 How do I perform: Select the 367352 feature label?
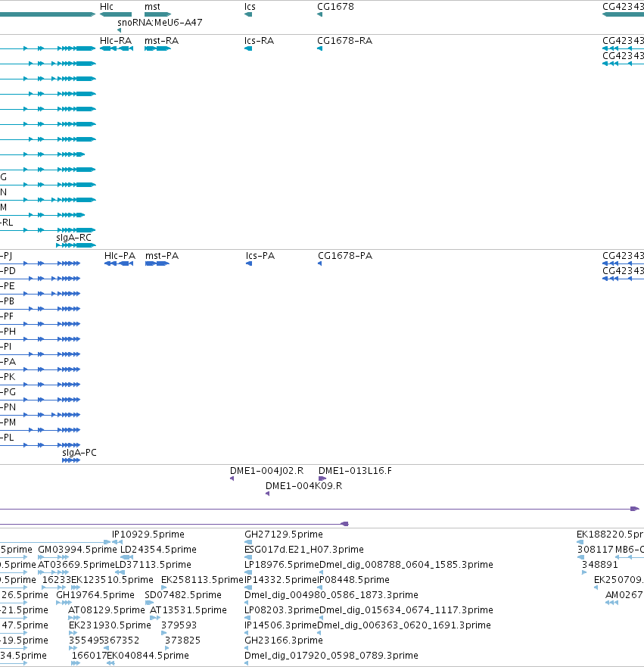click(x=122, y=641)
